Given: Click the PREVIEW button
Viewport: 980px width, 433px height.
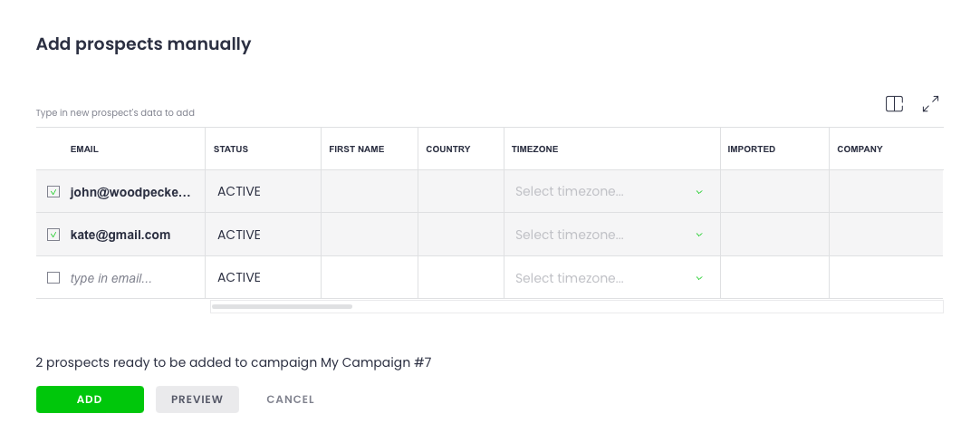Looking at the screenshot, I should click(x=197, y=399).
